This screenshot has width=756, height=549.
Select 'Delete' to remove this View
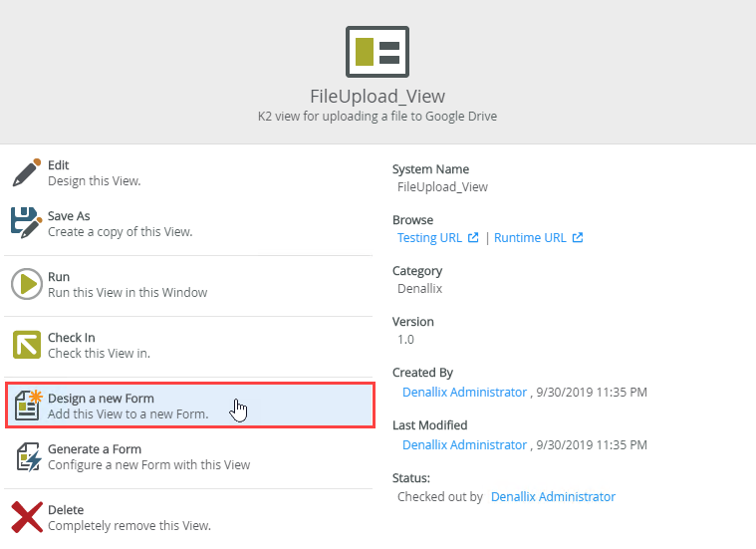coord(188,518)
